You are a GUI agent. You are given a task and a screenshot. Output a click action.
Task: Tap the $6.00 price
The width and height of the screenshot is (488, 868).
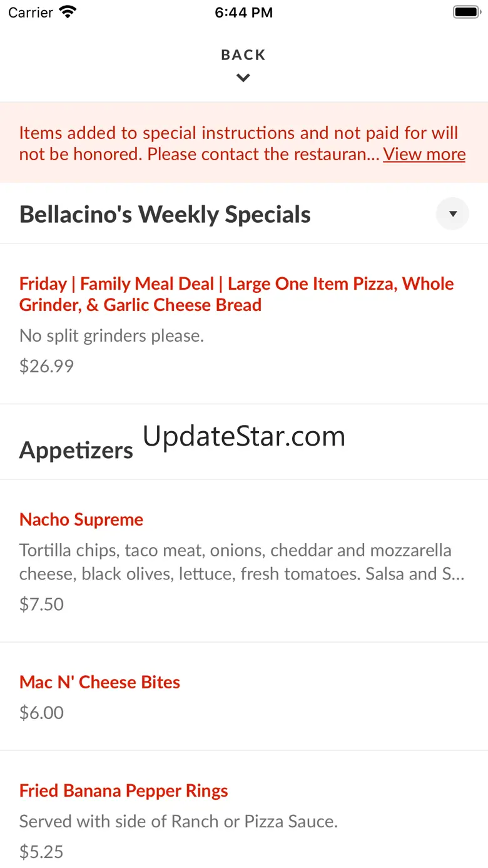click(x=42, y=713)
